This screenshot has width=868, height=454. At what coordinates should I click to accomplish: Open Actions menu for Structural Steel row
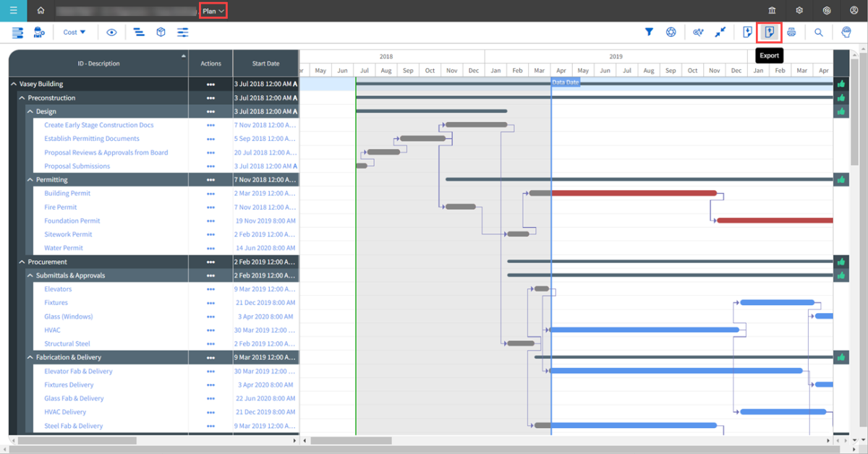point(210,344)
